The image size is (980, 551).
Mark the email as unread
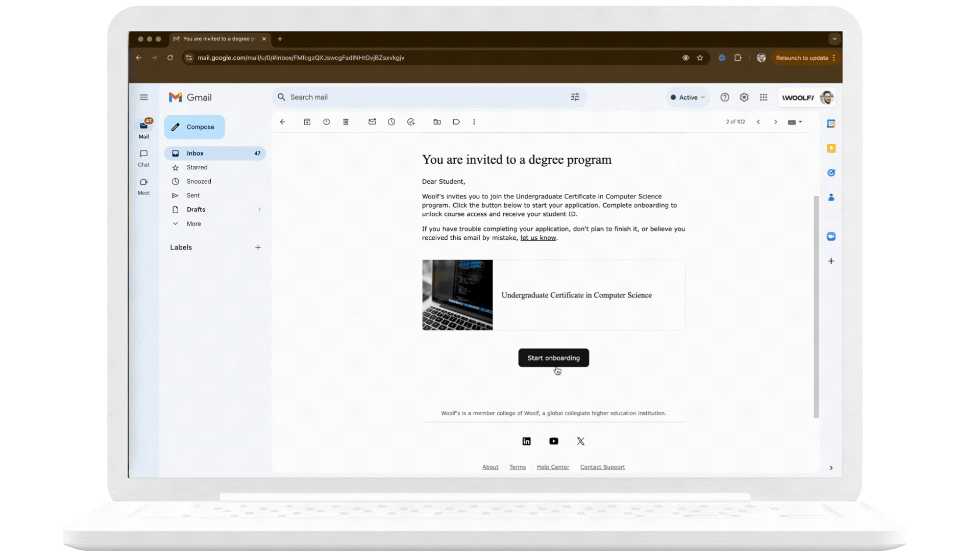372,122
